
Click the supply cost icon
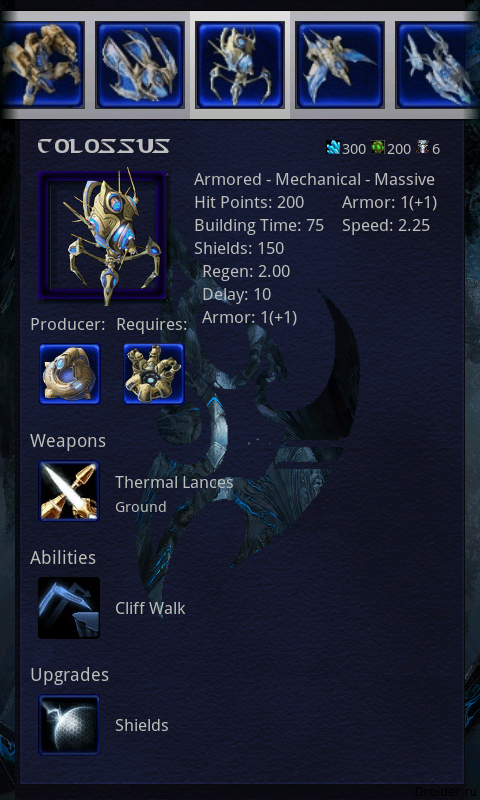click(423, 148)
